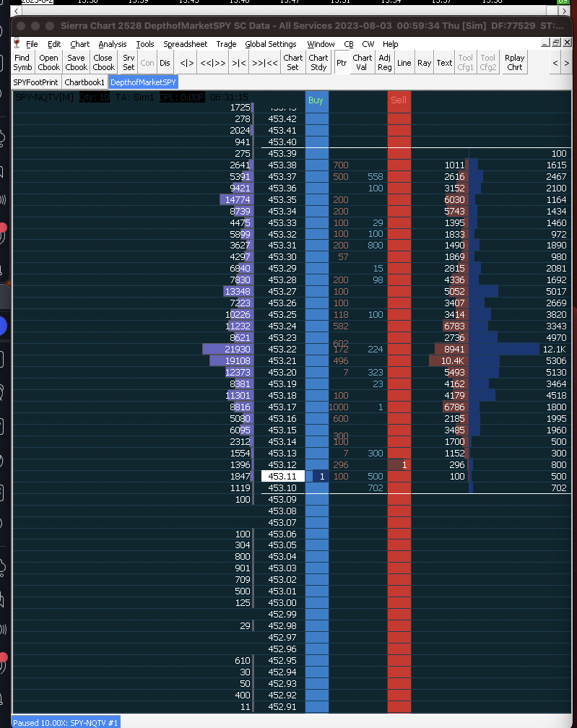
Task: Click the Sierra Chart app icon left of File
Action: pyautogui.click(x=17, y=43)
